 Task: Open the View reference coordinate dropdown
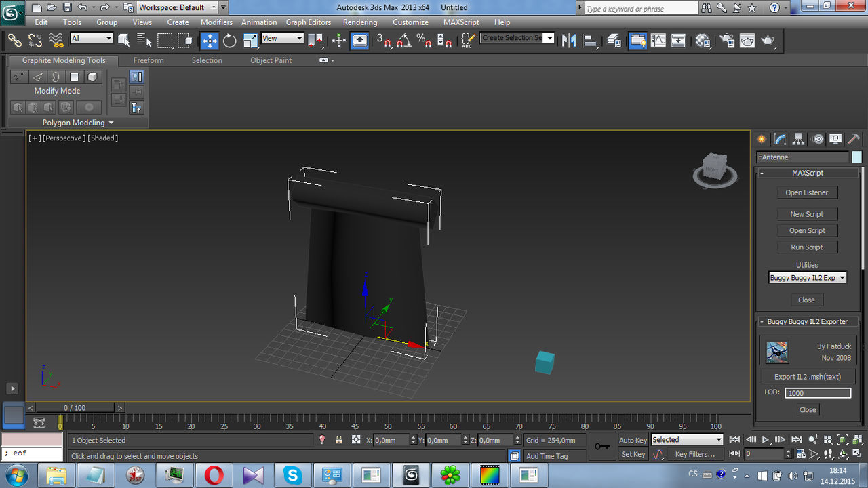(282, 39)
